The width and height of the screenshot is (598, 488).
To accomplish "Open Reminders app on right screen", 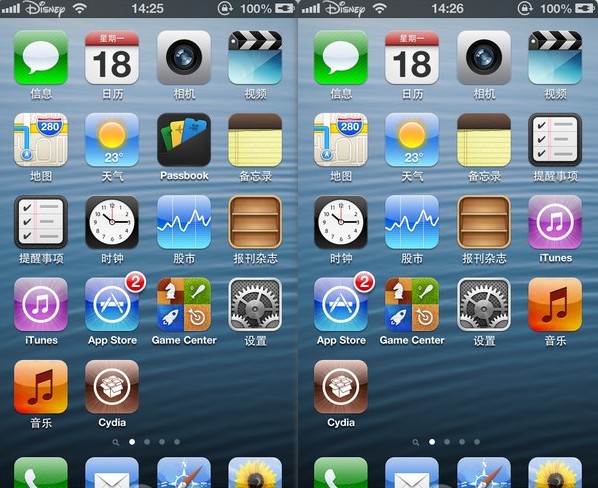I will [555, 140].
